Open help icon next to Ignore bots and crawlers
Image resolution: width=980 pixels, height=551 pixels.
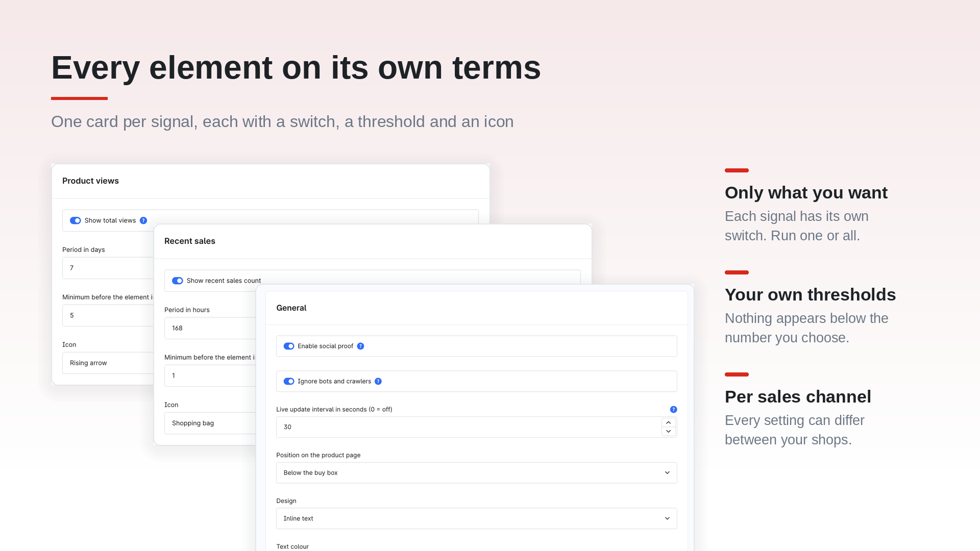[378, 381]
